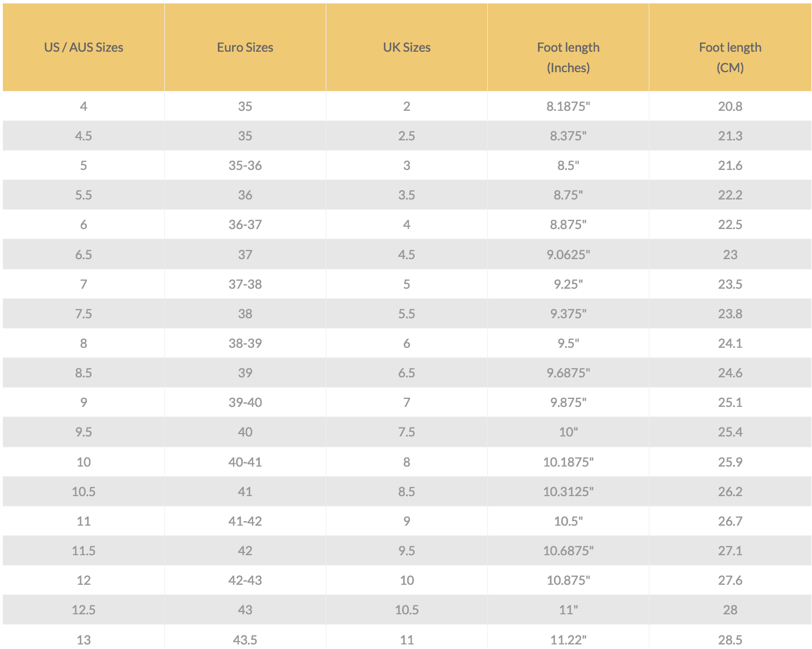Select the Euro size 39-40 cell

tap(245, 402)
